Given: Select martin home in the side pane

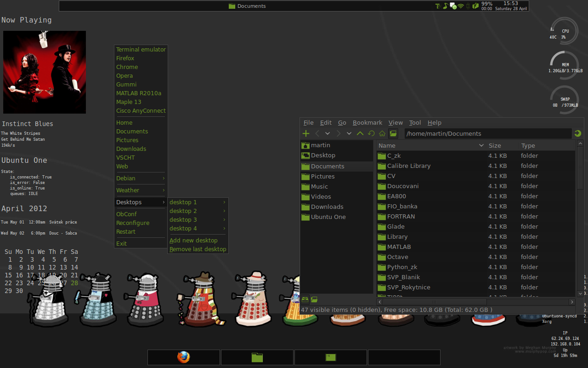Looking at the screenshot, I should tap(337, 145).
